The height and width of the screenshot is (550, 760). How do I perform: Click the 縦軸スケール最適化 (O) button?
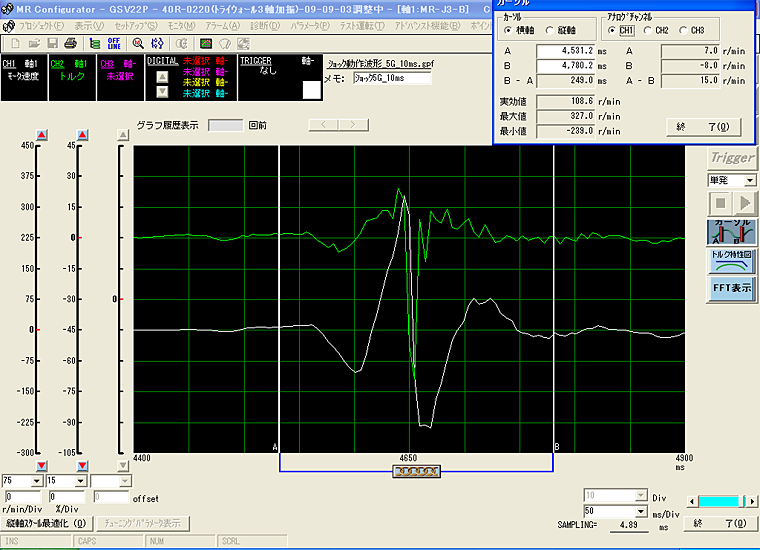pyautogui.click(x=47, y=523)
